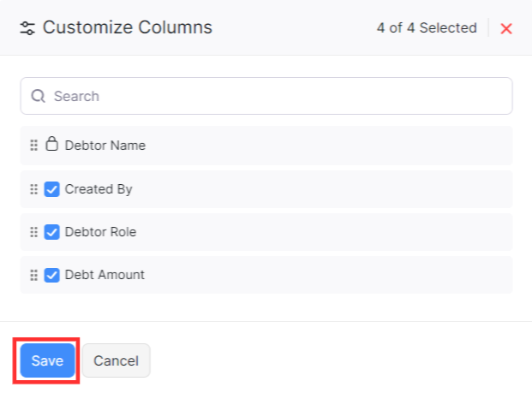Disable the Debt Amount column checkbox
This screenshot has height=393, width=532.
[51, 275]
